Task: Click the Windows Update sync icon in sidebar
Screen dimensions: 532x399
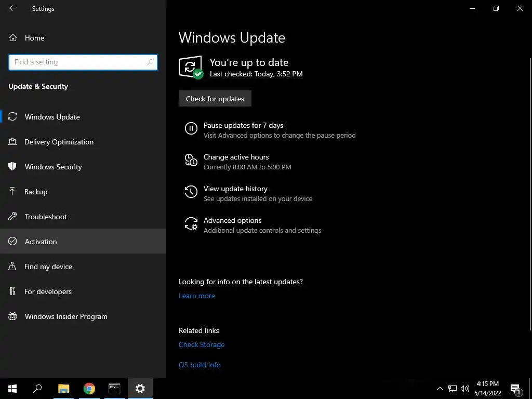Action: coord(12,117)
